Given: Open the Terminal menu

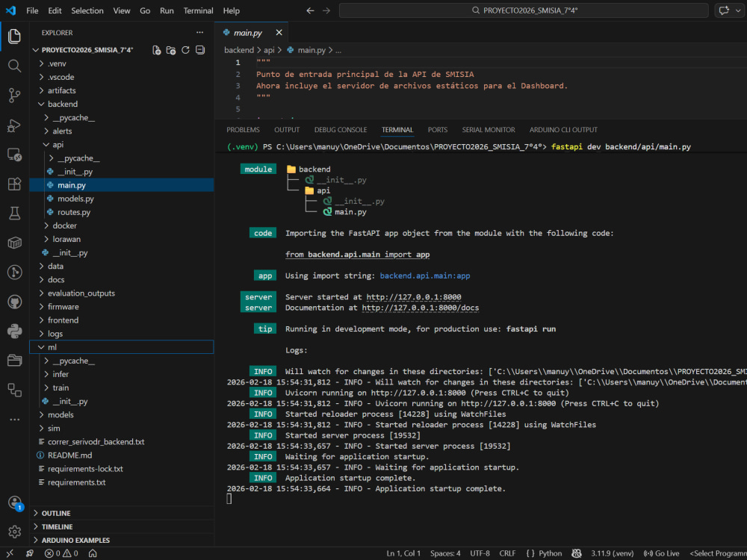Looking at the screenshot, I should tap(198, 10).
